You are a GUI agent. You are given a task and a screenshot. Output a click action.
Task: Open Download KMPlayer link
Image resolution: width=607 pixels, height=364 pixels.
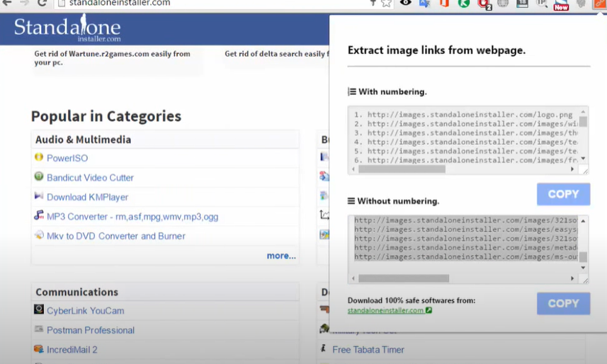pos(87,197)
